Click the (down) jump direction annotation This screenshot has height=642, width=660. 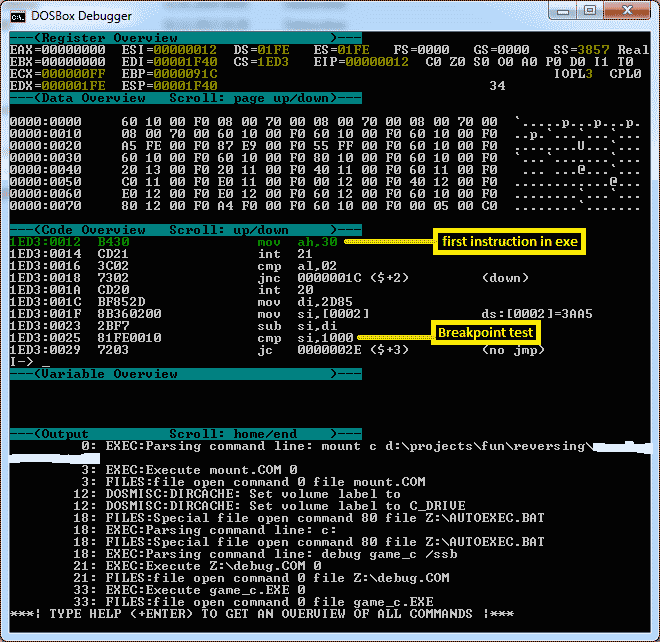point(505,278)
